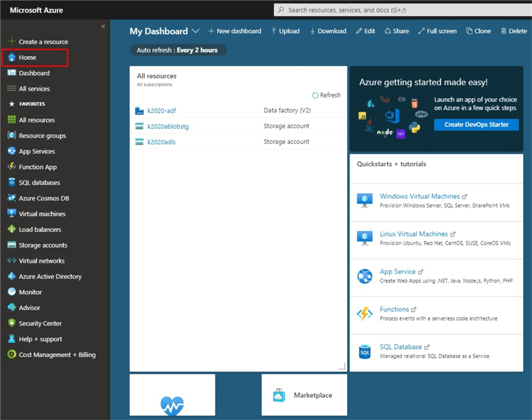The width and height of the screenshot is (532, 420).
Task: Click the Resource groups cube icon
Action: tap(12, 135)
